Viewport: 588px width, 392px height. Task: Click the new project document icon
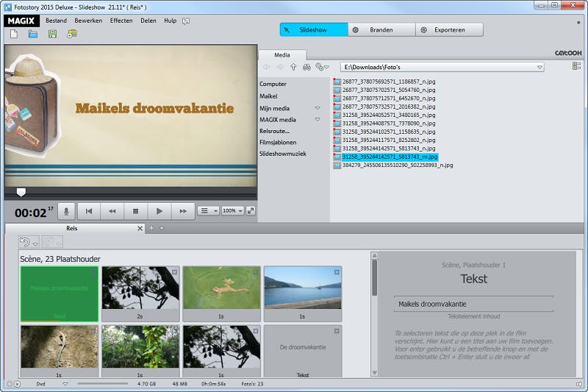pyautogui.click(x=14, y=34)
